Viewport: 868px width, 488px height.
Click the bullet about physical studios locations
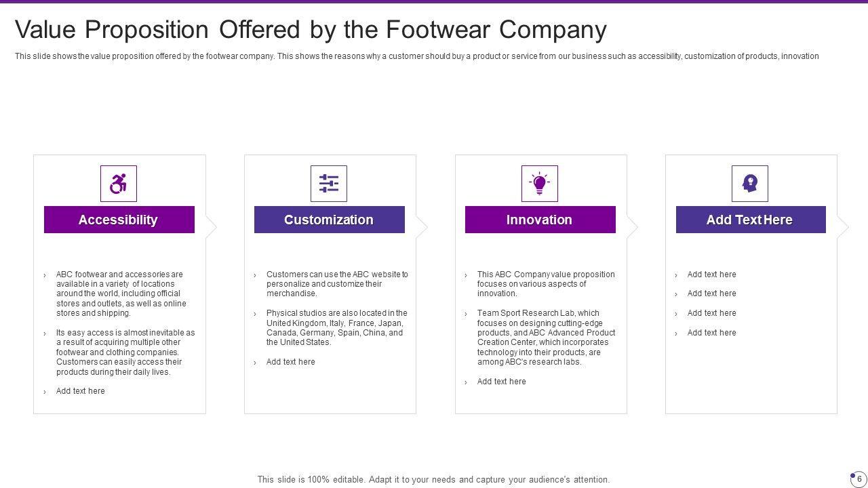tap(336, 327)
